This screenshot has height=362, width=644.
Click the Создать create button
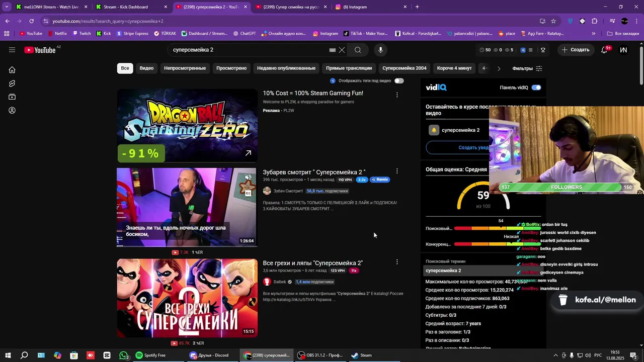coord(576,50)
